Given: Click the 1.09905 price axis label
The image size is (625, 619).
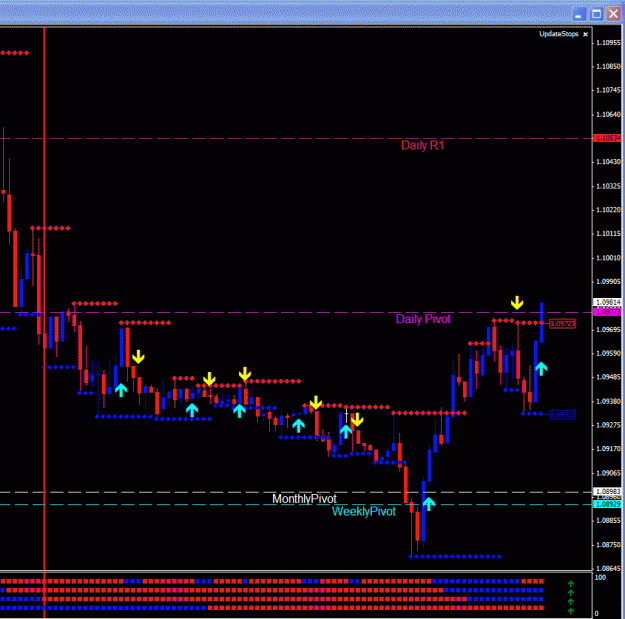Looking at the screenshot, I should [x=608, y=282].
